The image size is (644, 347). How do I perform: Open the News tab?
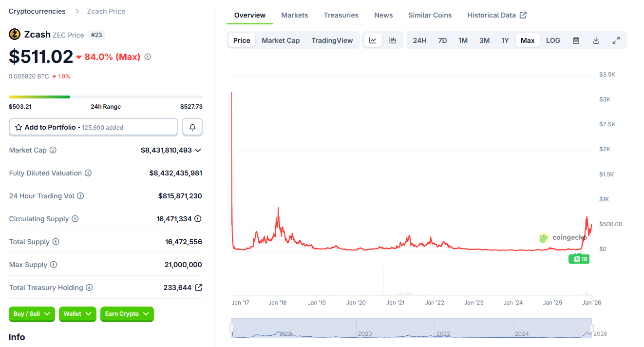click(x=383, y=15)
